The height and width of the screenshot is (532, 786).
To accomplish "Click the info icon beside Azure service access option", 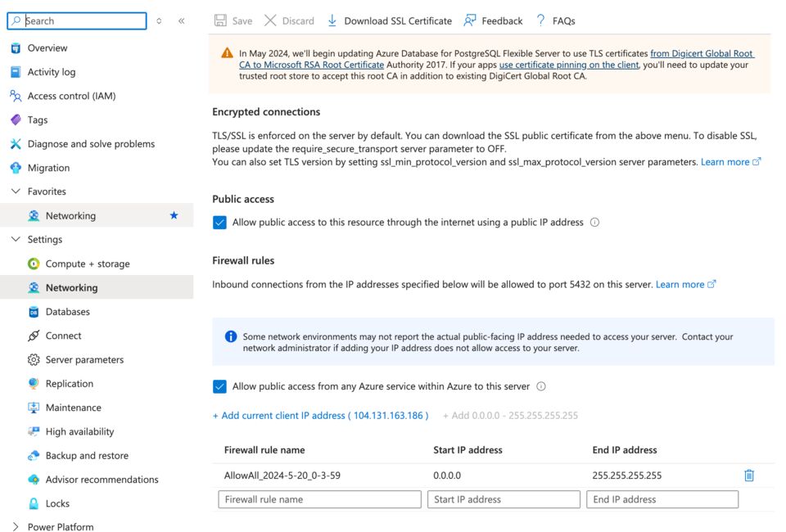I will click(x=540, y=386).
